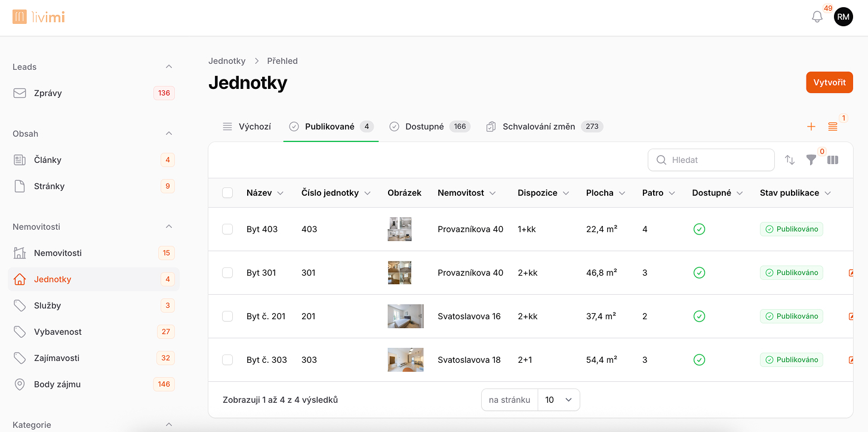Click the Body zájmu map pin icon
The height and width of the screenshot is (432, 868).
pos(20,384)
